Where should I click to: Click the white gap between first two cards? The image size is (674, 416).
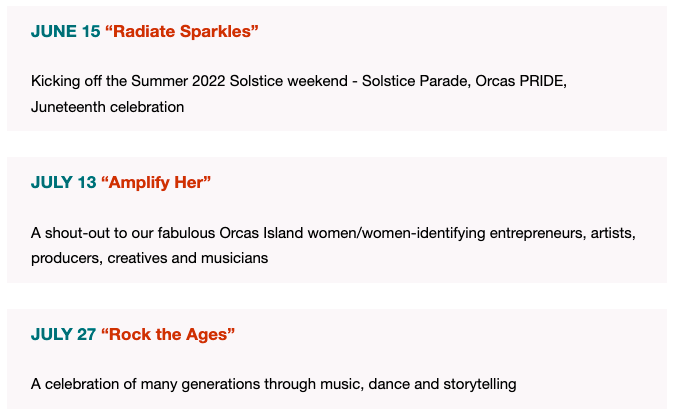click(337, 144)
